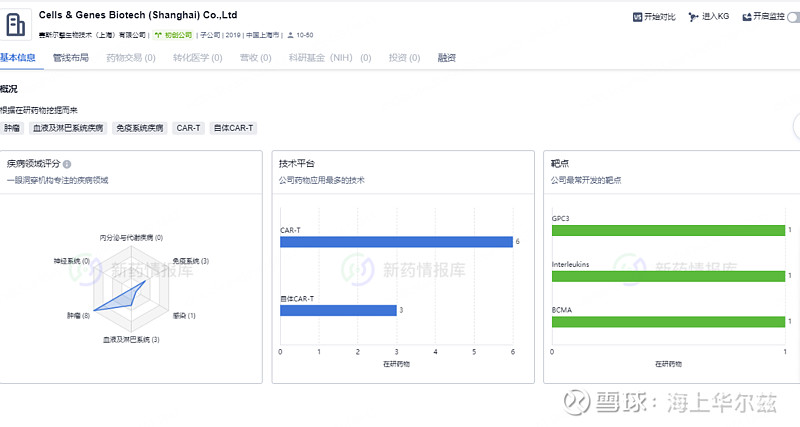The width and height of the screenshot is (800, 427).
Task: Click the blue 自体CAR-T bar in chart
Action: tap(338, 310)
